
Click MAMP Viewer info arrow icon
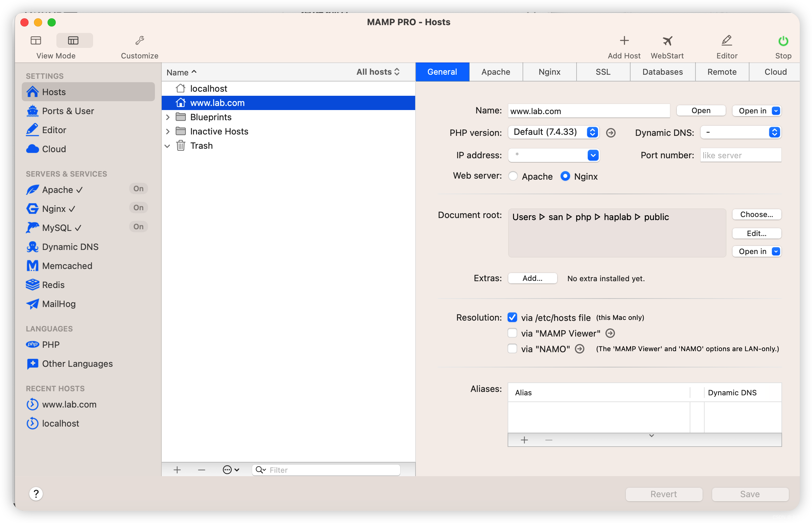[x=610, y=333]
